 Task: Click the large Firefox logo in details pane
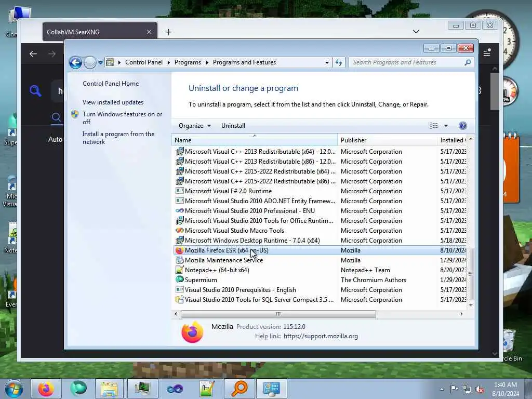tap(192, 332)
